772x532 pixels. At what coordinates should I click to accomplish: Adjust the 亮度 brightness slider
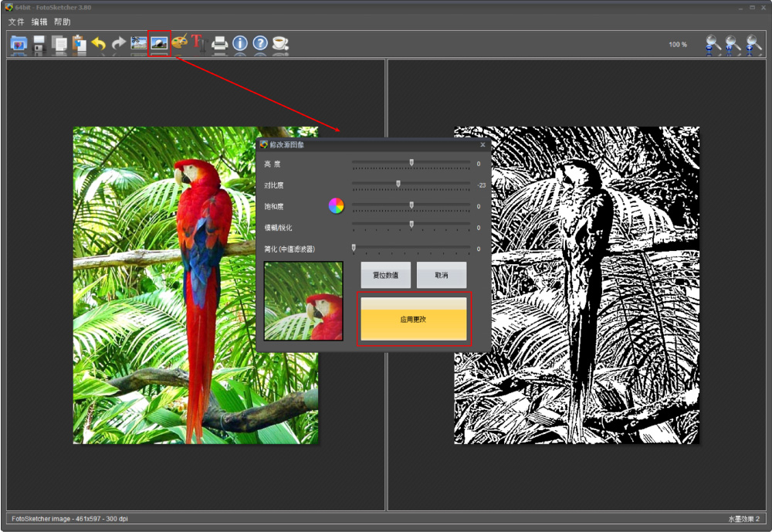(x=411, y=164)
